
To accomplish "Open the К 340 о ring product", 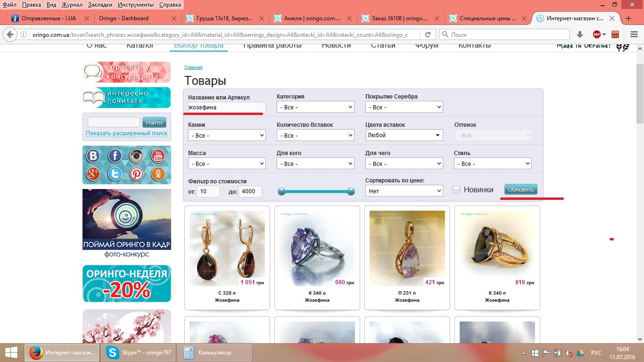I will (317, 258).
